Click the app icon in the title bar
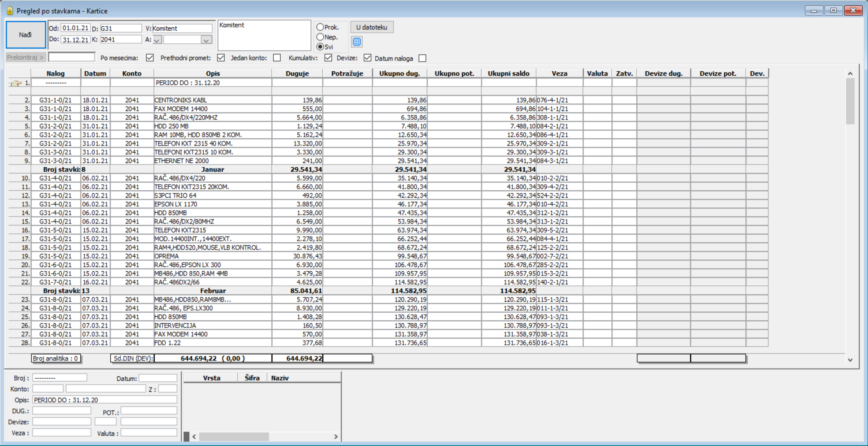Screen dimensions: 868x446 click(10, 11)
